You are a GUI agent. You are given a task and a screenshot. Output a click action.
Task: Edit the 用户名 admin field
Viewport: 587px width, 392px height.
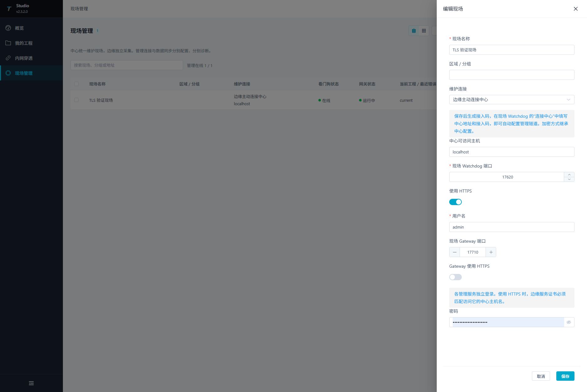point(512,227)
